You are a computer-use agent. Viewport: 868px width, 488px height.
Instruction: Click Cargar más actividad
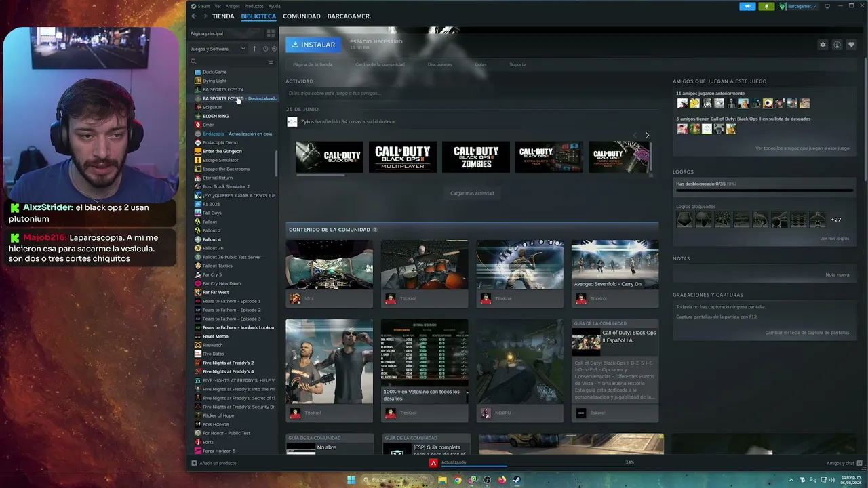[x=472, y=193]
